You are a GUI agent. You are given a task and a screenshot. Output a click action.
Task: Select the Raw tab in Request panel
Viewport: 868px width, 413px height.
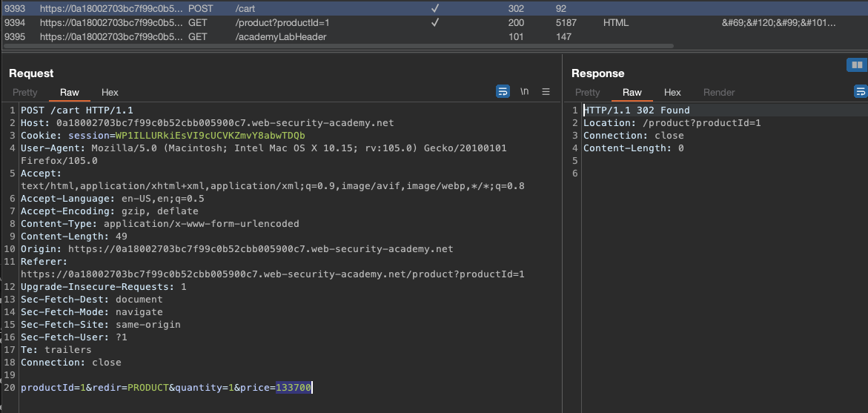[70, 93]
